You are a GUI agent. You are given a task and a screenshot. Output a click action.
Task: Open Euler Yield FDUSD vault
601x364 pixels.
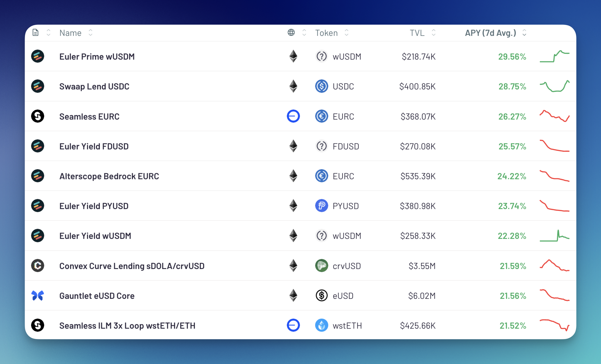click(94, 146)
